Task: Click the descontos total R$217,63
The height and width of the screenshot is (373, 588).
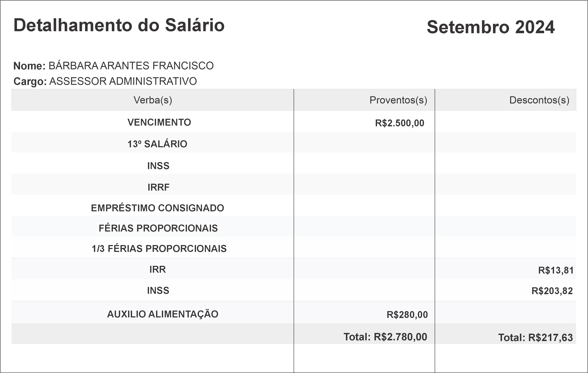Action: pyautogui.click(x=535, y=338)
